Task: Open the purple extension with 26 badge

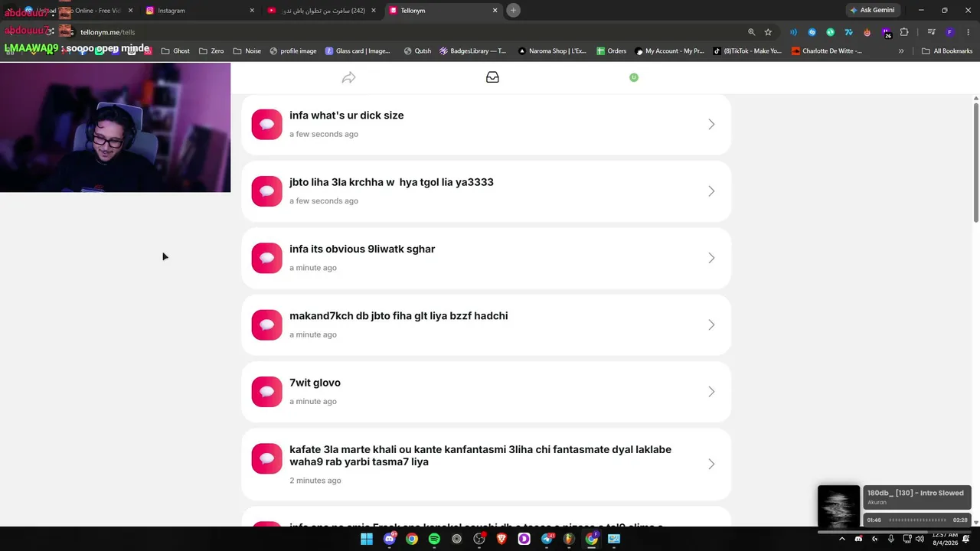Action: [x=886, y=32]
